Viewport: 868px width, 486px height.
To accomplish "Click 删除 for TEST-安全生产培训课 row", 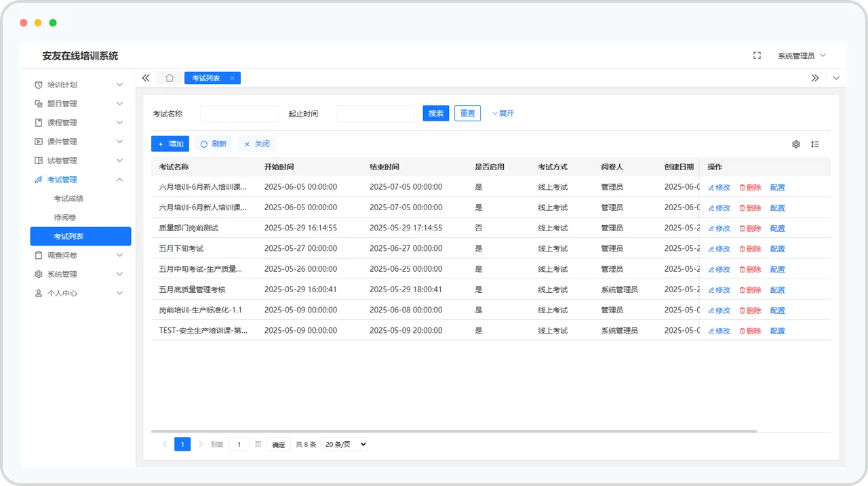I will pos(750,331).
